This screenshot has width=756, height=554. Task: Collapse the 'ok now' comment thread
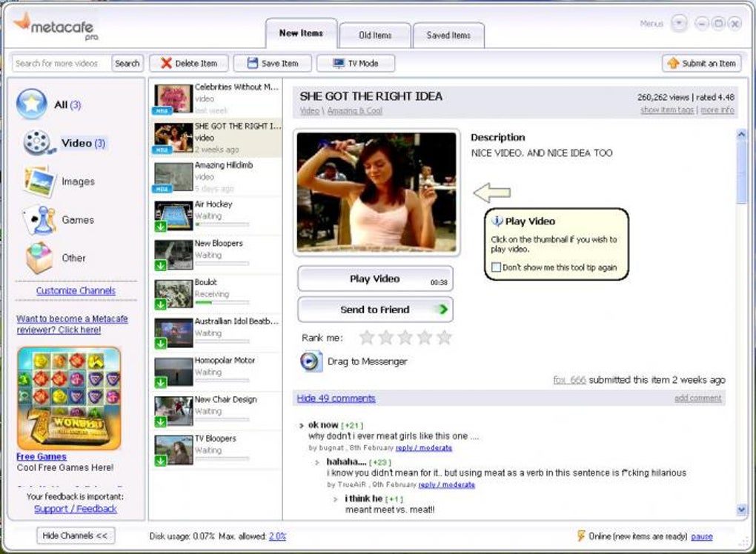coord(302,425)
